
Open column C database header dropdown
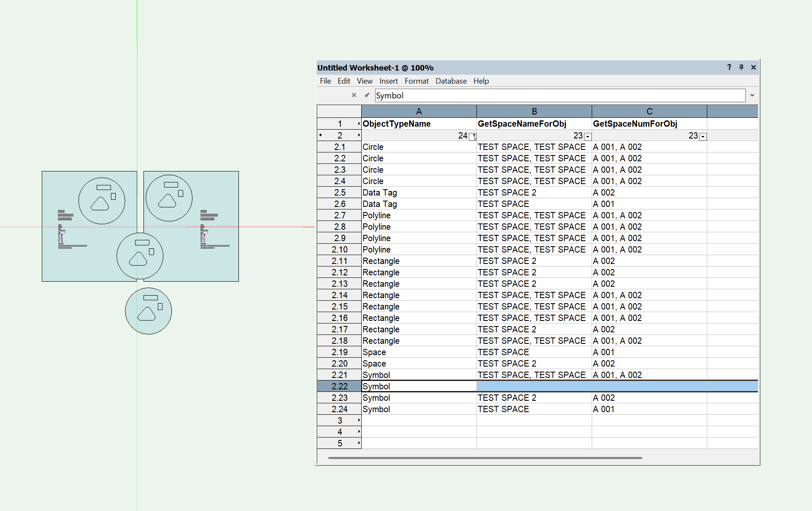[703, 136]
